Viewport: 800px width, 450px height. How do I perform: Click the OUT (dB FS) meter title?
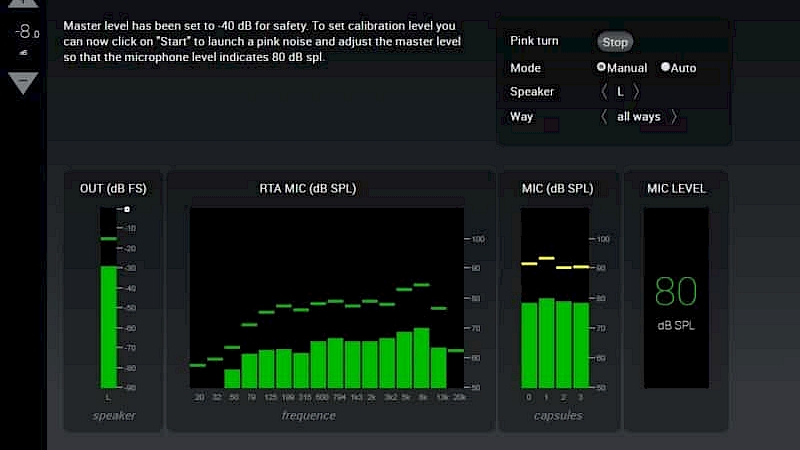(113, 189)
